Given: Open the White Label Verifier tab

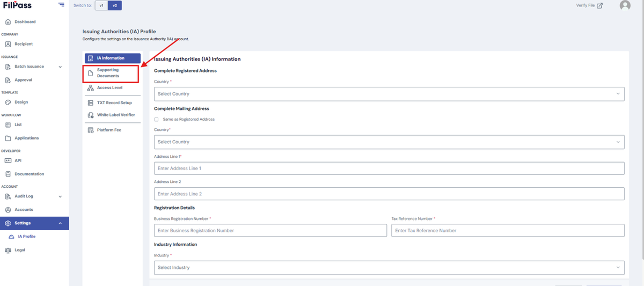Looking at the screenshot, I should (x=112, y=115).
